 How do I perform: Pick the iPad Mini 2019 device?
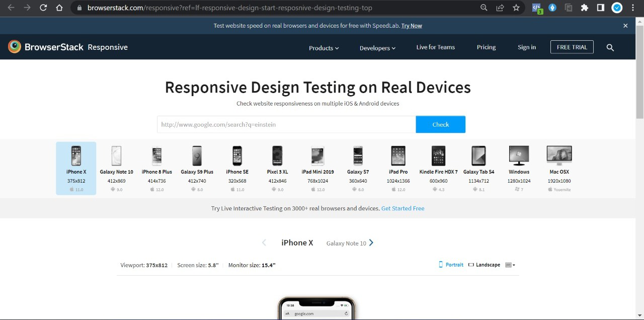click(317, 156)
